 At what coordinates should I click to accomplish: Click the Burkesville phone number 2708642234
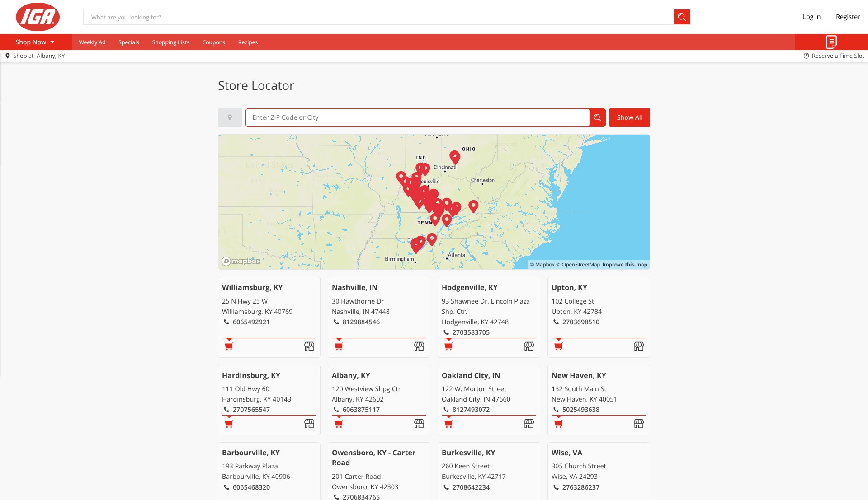click(471, 487)
